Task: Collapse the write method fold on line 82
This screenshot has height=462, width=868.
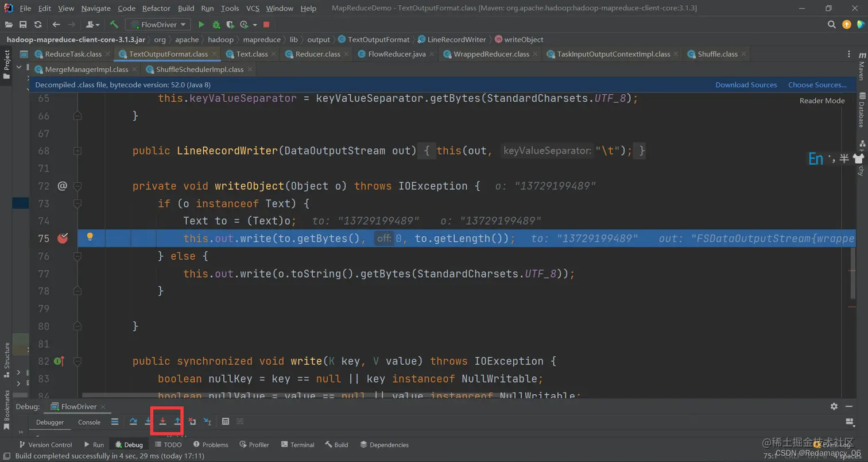Action: coord(77,361)
